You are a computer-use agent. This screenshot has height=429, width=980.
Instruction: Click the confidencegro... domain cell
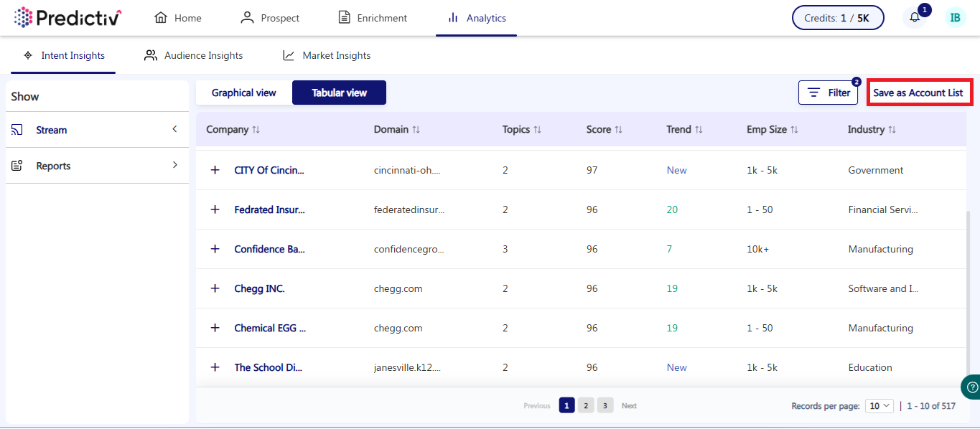(x=409, y=249)
